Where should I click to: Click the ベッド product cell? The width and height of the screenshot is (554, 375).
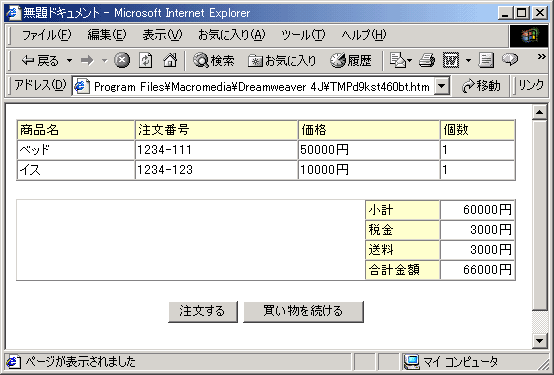76,150
